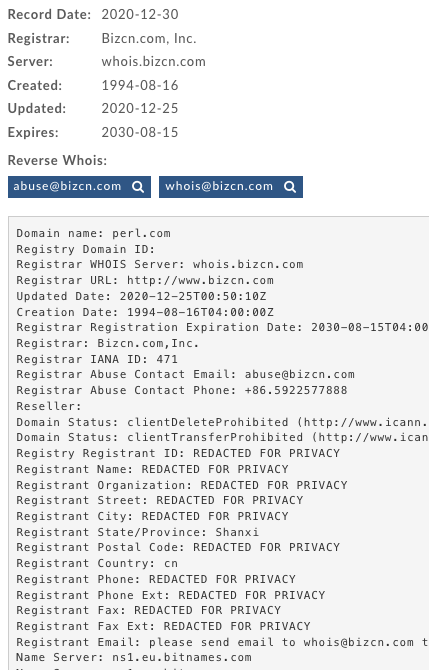
Task: Click the Registrar IANA ID 471 line
Action: pos(97,359)
